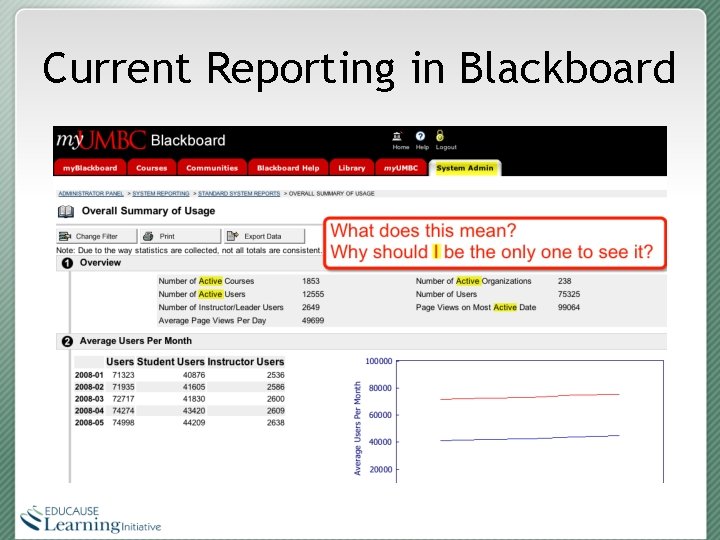Image resolution: width=720 pixels, height=540 pixels.
Task: Click the 2008-02 row label
Action: pyautogui.click(x=89, y=387)
